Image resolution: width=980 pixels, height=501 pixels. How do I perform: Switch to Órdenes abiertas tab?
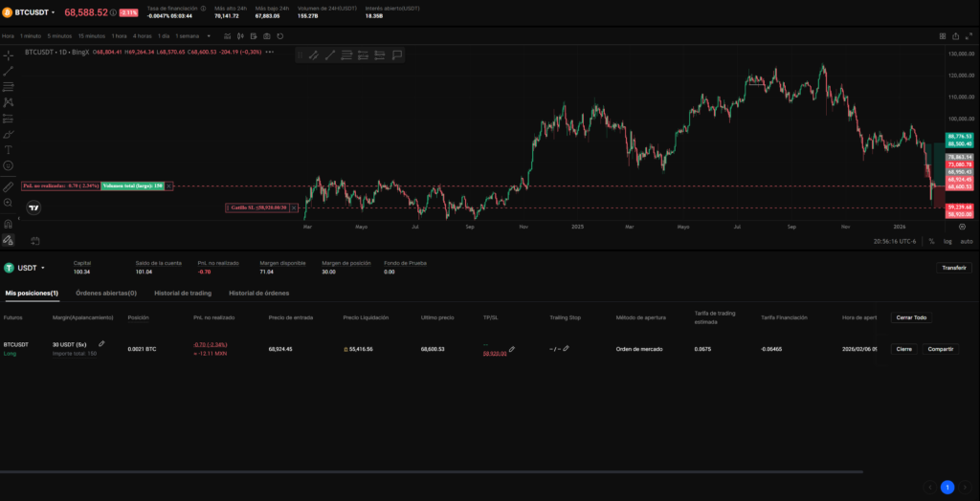coord(105,293)
